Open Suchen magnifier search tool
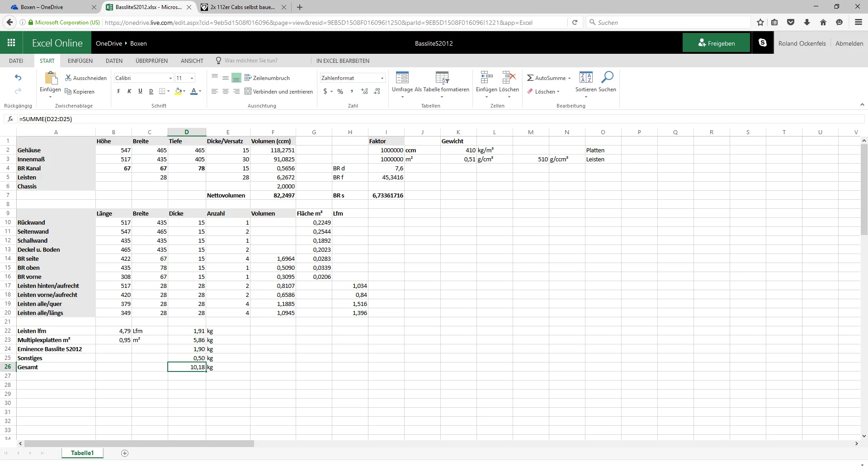This screenshot has width=868, height=470. click(607, 78)
